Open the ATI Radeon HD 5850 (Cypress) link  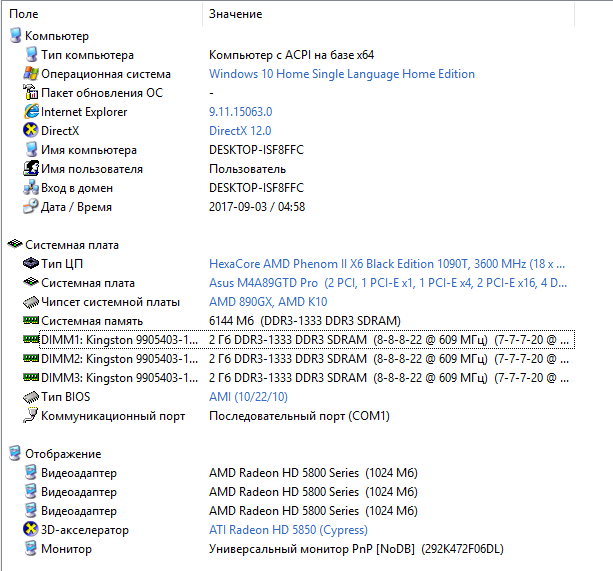pyautogui.click(x=289, y=530)
